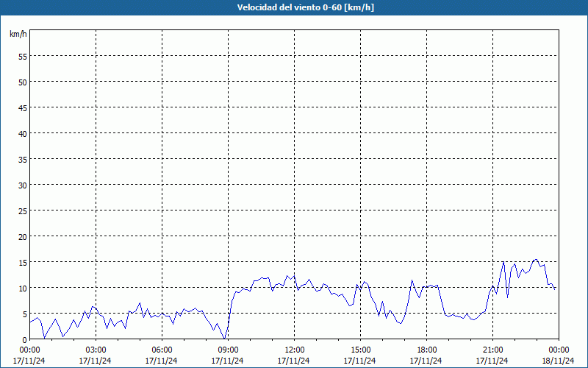The width and height of the screenshot is (588, 368).
Task: Select the "21:00" time label
Action: (x=492, y=350)
